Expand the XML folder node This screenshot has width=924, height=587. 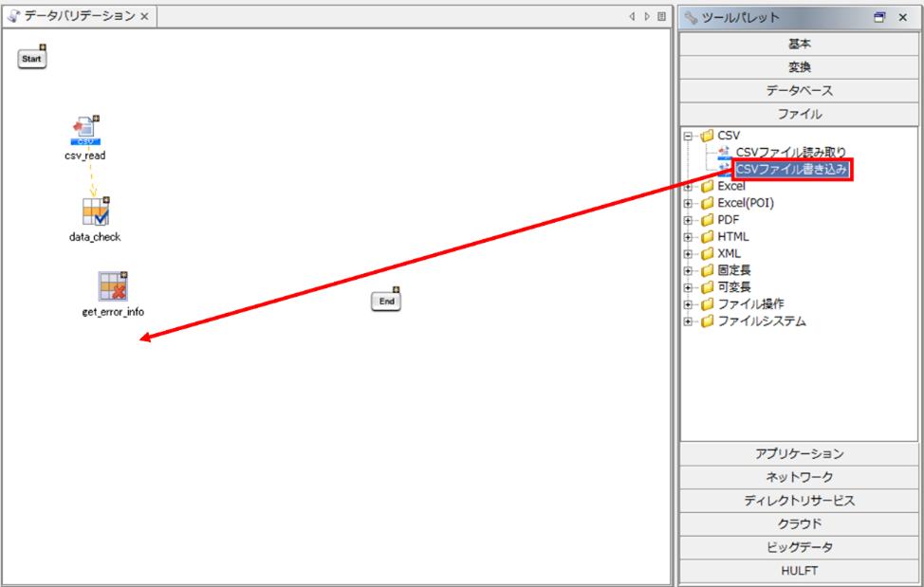point(688,253)
